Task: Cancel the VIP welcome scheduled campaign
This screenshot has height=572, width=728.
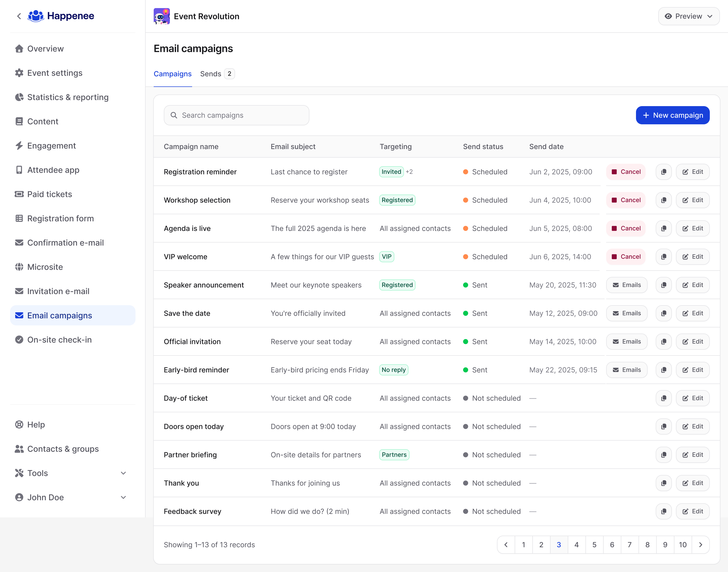Action: pyautogui.click(x=625, y=257)
